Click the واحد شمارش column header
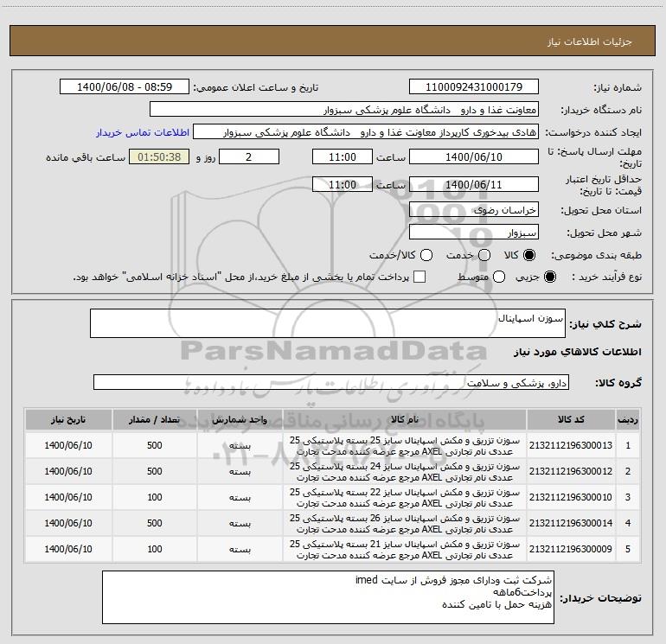666x644 pixels. click(x=240, y=419)
